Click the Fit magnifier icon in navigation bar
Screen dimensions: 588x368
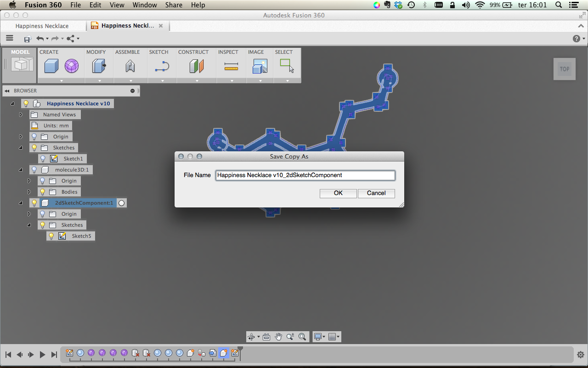[x=302, y=337]
